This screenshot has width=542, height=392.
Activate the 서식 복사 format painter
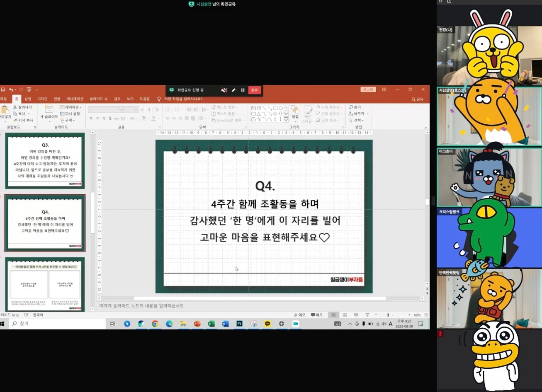pos(23,120)
